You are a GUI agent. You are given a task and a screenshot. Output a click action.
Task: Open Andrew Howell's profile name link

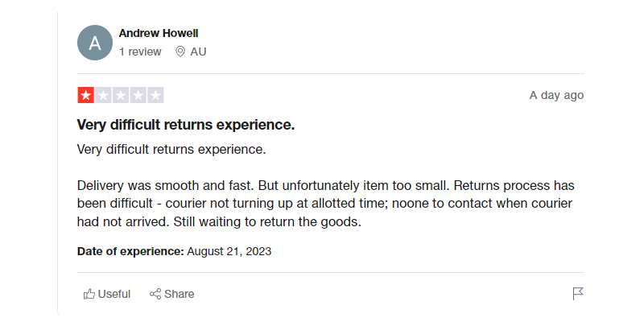159,33
